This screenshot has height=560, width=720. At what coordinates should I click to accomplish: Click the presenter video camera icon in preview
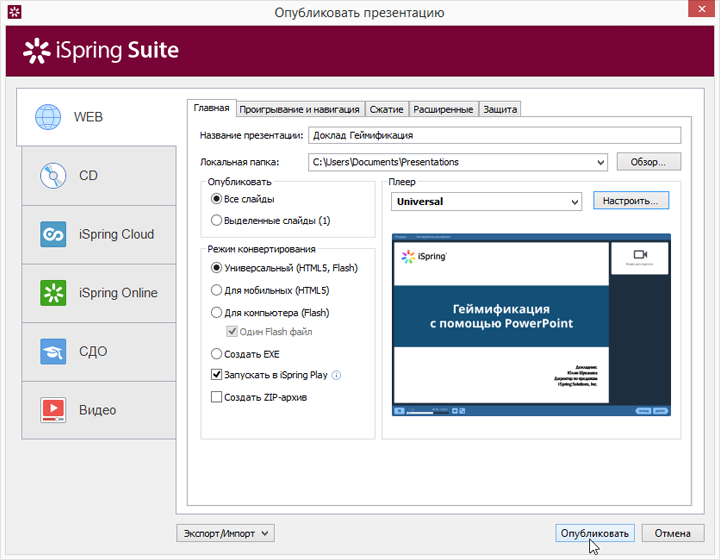tap(640, 254)
